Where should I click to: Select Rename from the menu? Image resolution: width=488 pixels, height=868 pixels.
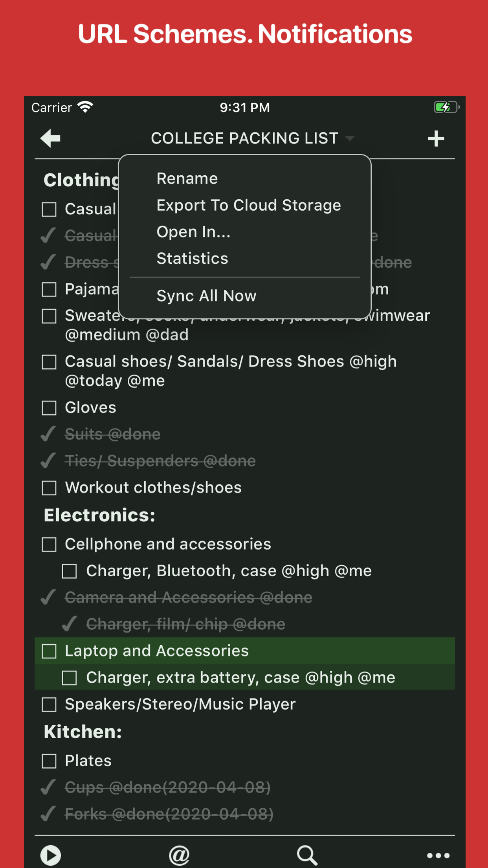[187, 178]
